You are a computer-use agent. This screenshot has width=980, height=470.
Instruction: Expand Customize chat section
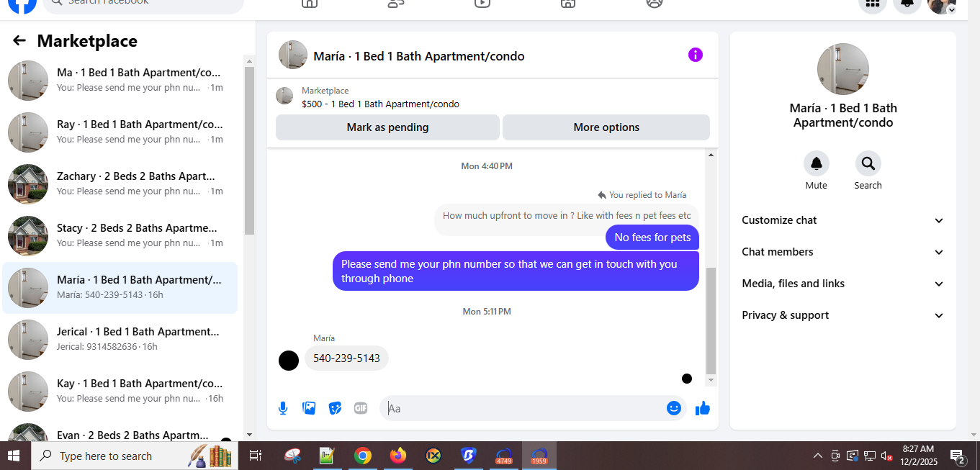tap(843, 220)
